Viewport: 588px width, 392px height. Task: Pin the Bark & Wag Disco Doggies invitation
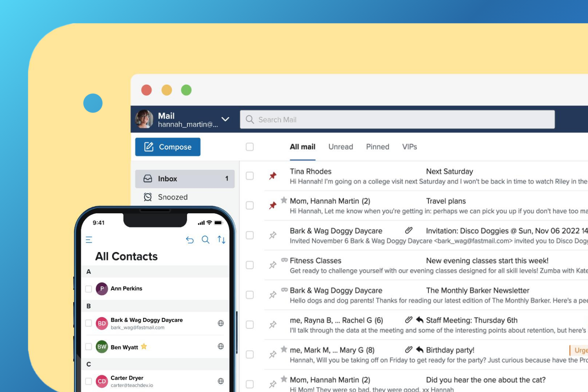[273, 235]
